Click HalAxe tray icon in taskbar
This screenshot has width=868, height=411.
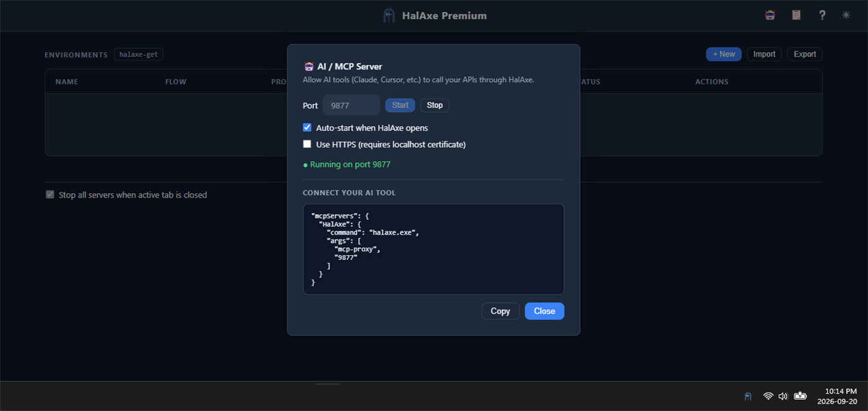(748, 396)
